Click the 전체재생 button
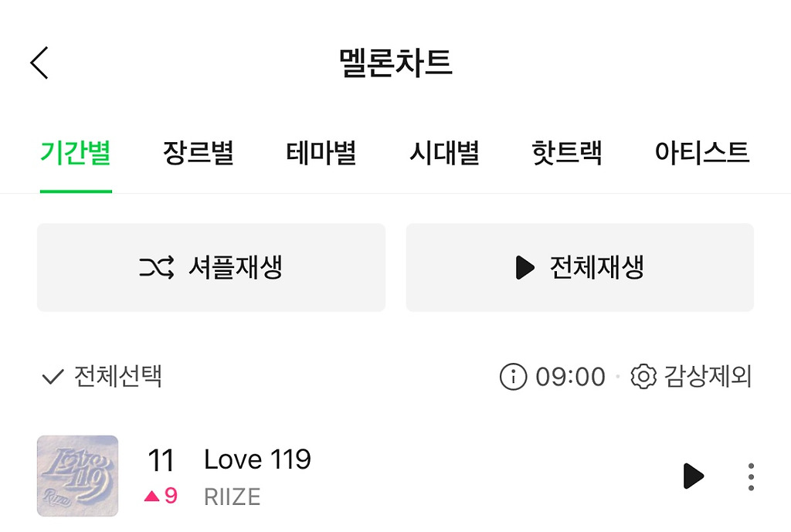 click(x=579, y=268)
